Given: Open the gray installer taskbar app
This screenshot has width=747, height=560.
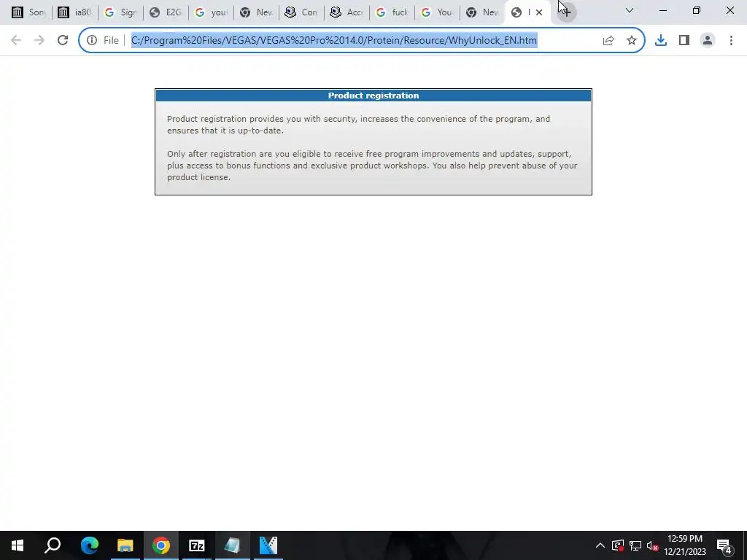Looking at the screenshot, I should (233, 545).
